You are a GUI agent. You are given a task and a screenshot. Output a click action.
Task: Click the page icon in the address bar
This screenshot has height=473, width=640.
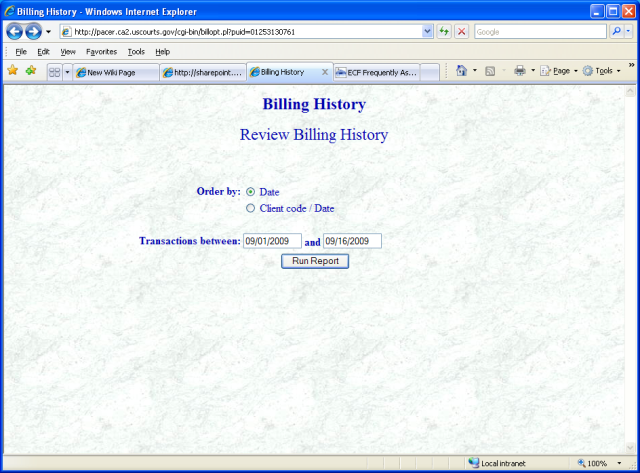[67, 32]
